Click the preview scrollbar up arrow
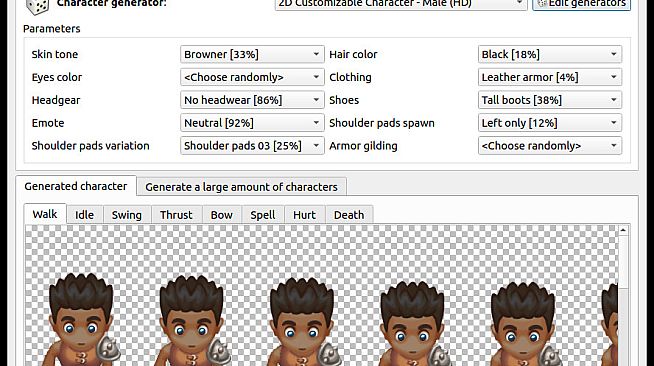 click(623, 230)
